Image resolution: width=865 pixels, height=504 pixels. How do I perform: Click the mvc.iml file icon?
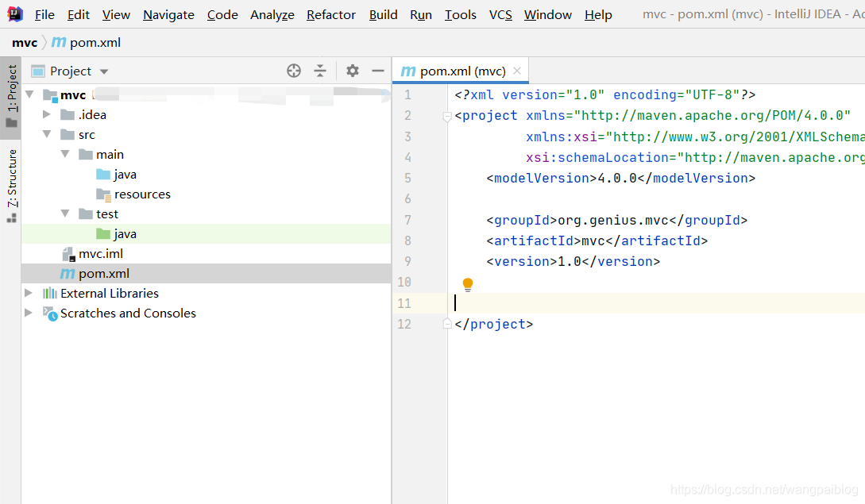click(x=68, y=254)
